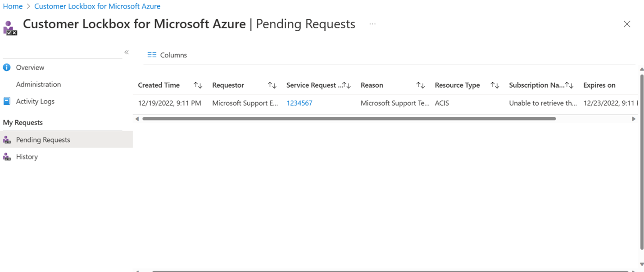Open the Columns editor icon
Image resolution: width=644 pixels, height=272 pixels.
pos(152,54)
